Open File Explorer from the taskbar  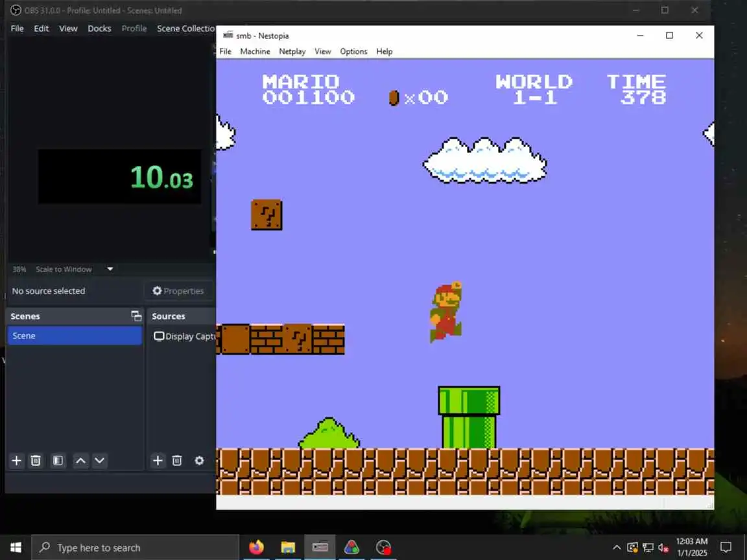288,548
